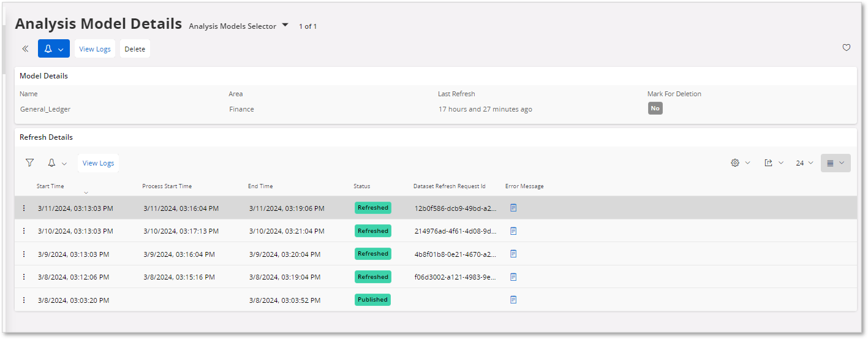
Task: Open row menu for 3/9/2024 refresh entry
Action: pos(24,254)
